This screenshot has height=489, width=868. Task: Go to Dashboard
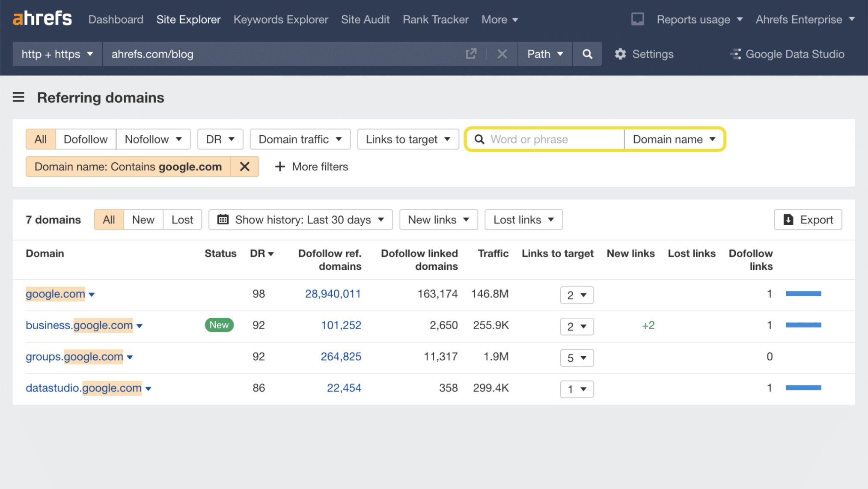tap(116, 19)
